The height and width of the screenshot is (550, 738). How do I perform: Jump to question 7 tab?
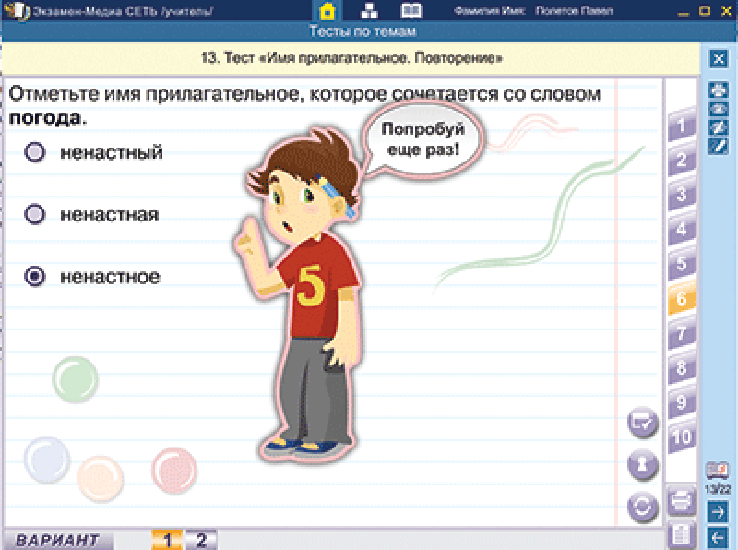tap(681, 334)
